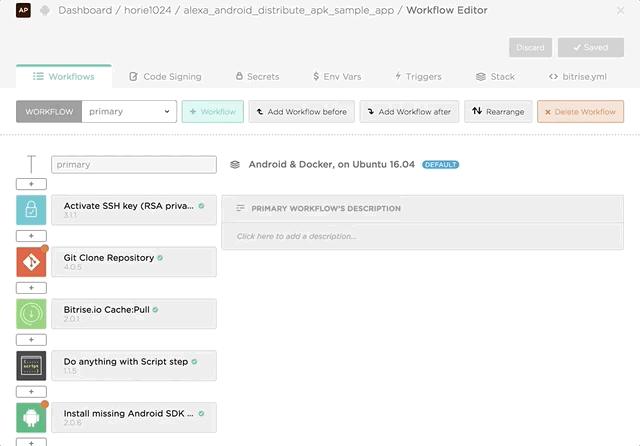Switch to the Secrets tab
640x446 pixels.
tap(258, 76)
